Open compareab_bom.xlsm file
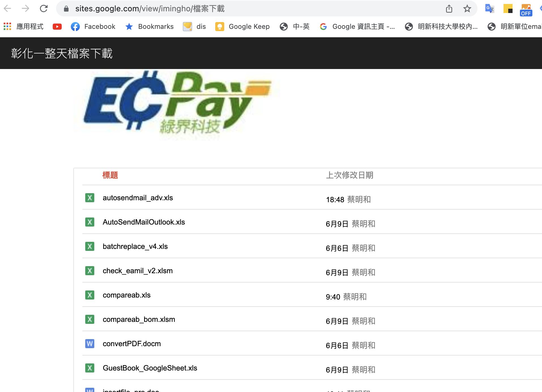Image resolution: width=542 pixels, height=392 pixels. [139, 319]
